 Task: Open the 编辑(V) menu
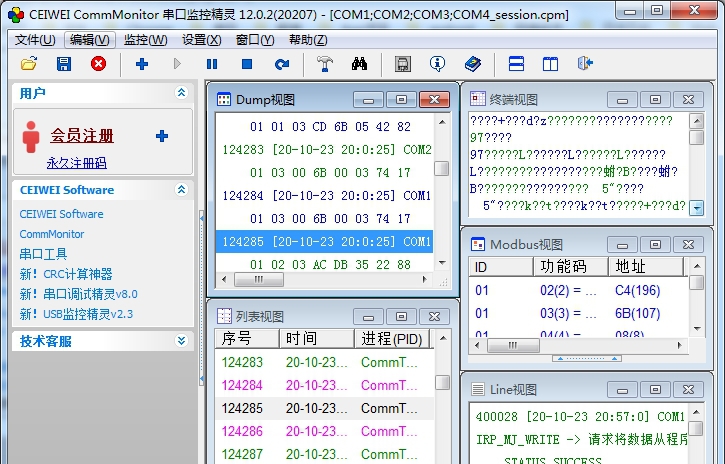pos(90,40)
